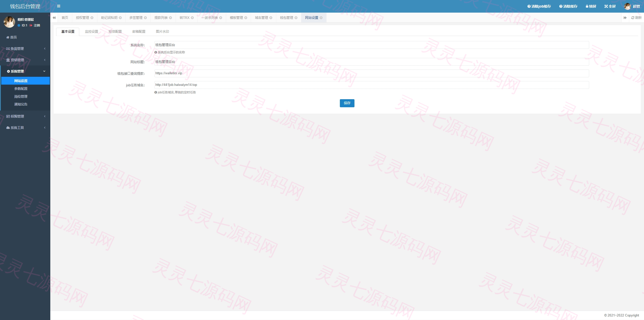Close the 域名管理 tab
644x320 pixels.
click(271, 18)
